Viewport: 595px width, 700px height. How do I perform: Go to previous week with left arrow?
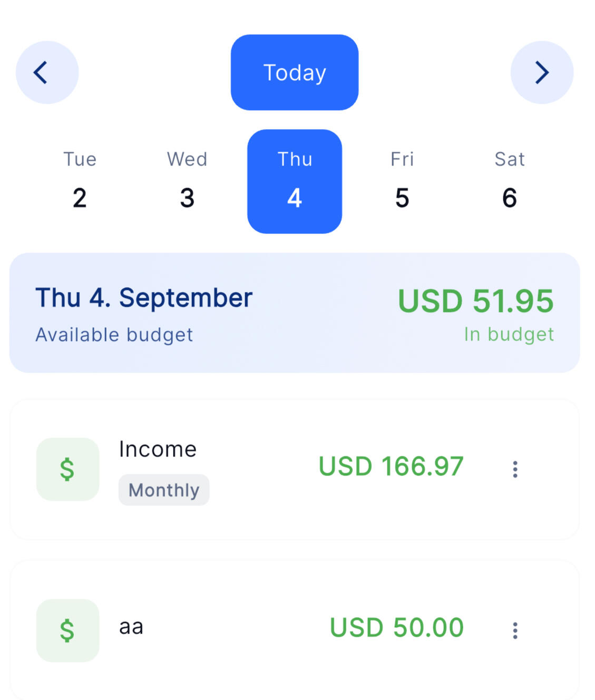47,73
